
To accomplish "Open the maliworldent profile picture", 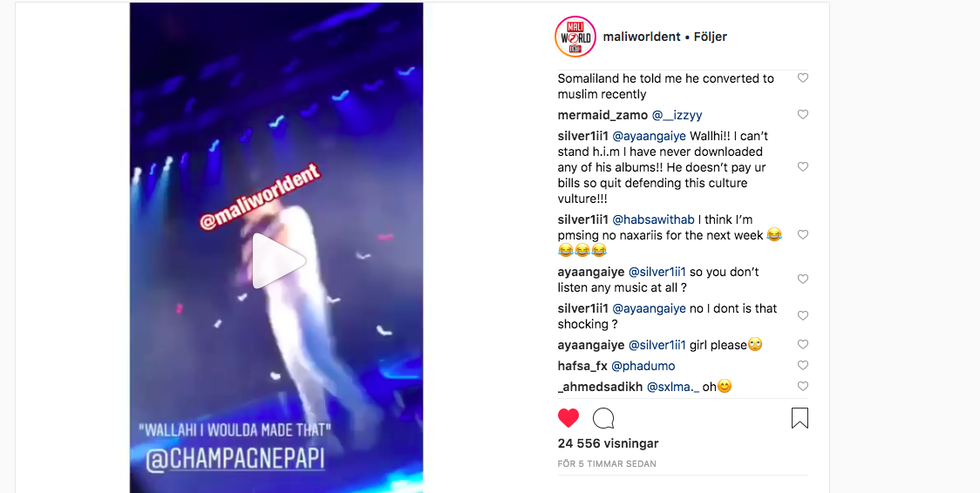I will tap(575, 37).
